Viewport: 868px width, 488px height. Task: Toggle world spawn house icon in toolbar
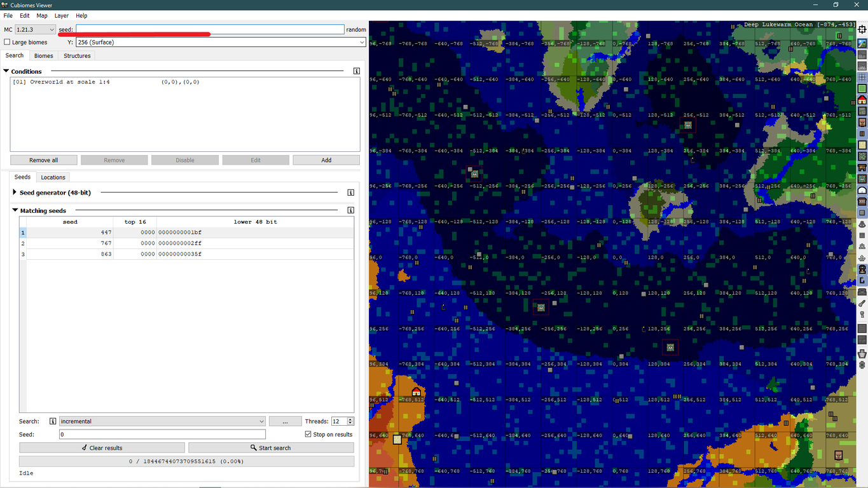click(x=862, y=100)
